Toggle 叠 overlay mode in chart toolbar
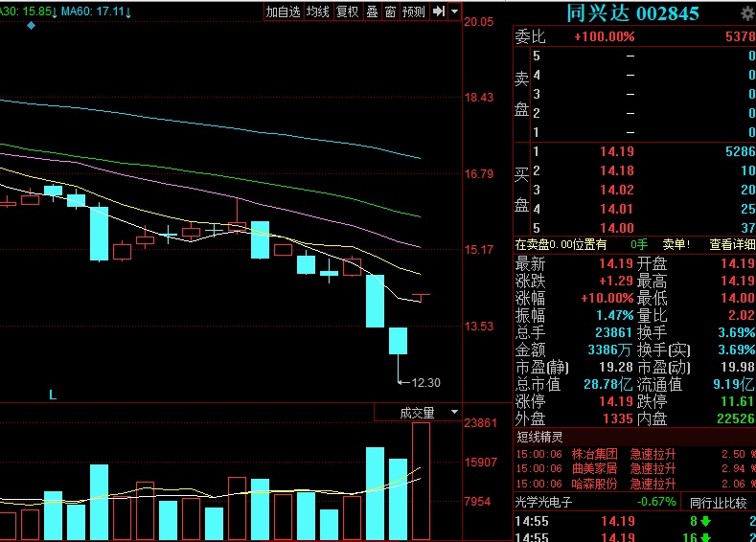 (372, 11)
